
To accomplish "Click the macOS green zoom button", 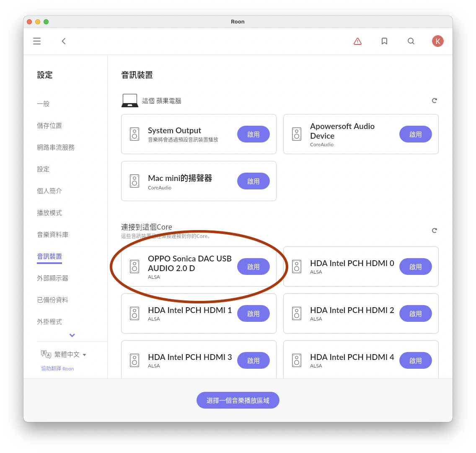I will [x=46, y=21].
